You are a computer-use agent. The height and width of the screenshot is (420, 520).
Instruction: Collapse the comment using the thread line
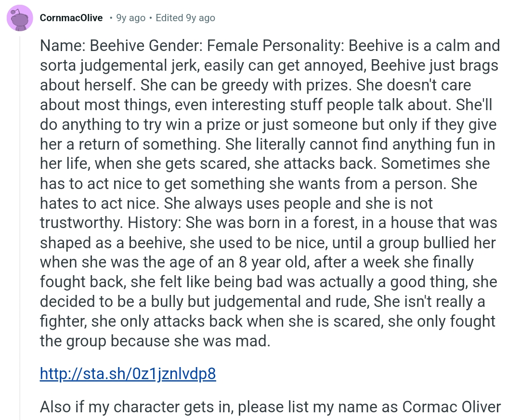pos(20,229)
